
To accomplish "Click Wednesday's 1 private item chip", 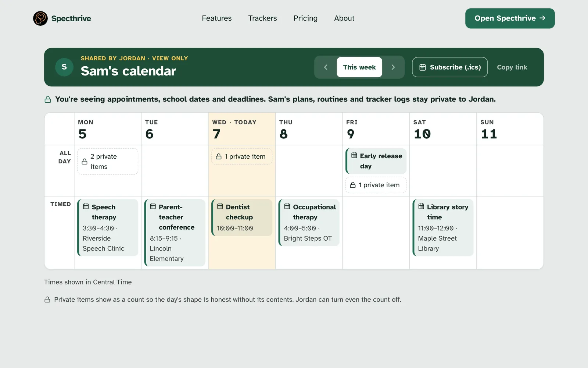I will pyautogui.click(x=242, y=156).
